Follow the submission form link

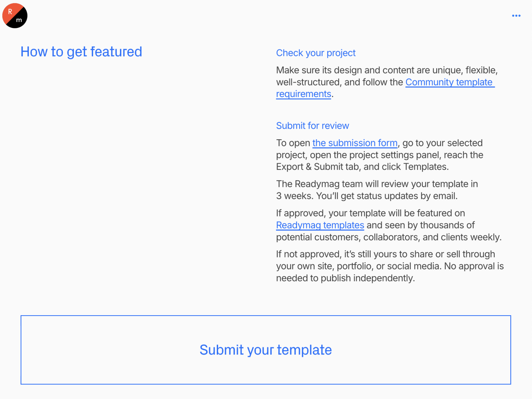355,143
